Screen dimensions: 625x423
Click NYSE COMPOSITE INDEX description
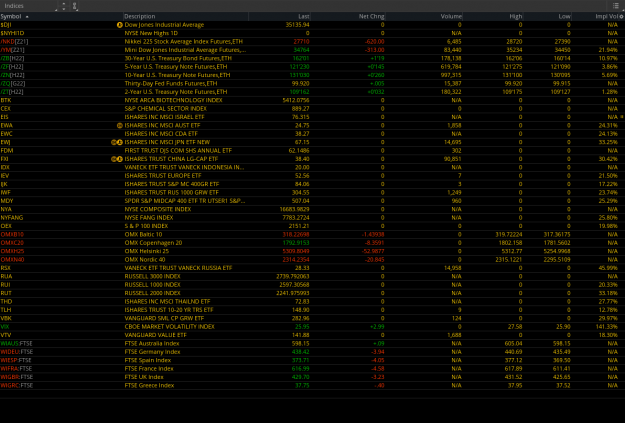point(159,209)
